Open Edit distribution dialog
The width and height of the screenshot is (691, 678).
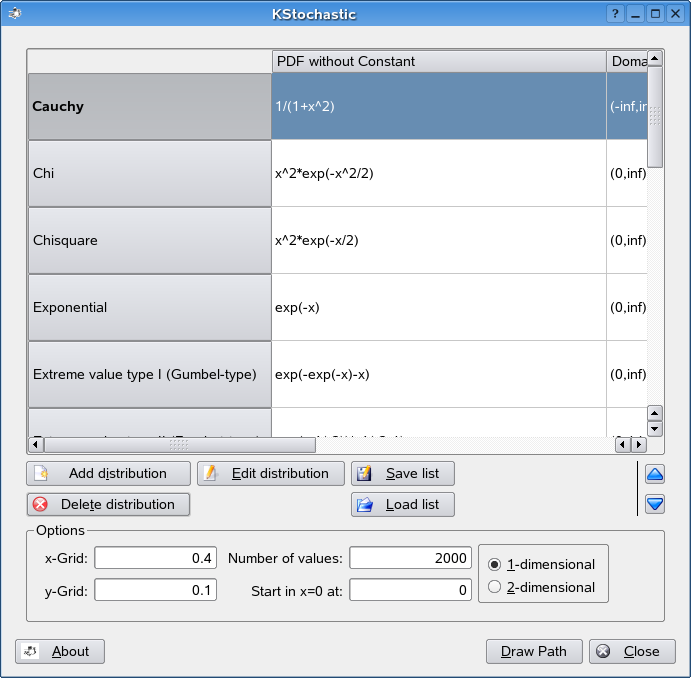(x=270, y=473)
